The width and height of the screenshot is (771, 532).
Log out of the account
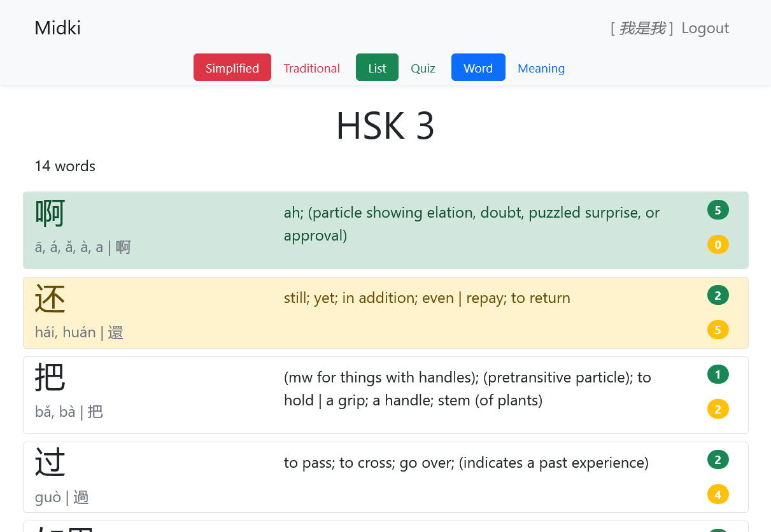click(x=705, y=28)
